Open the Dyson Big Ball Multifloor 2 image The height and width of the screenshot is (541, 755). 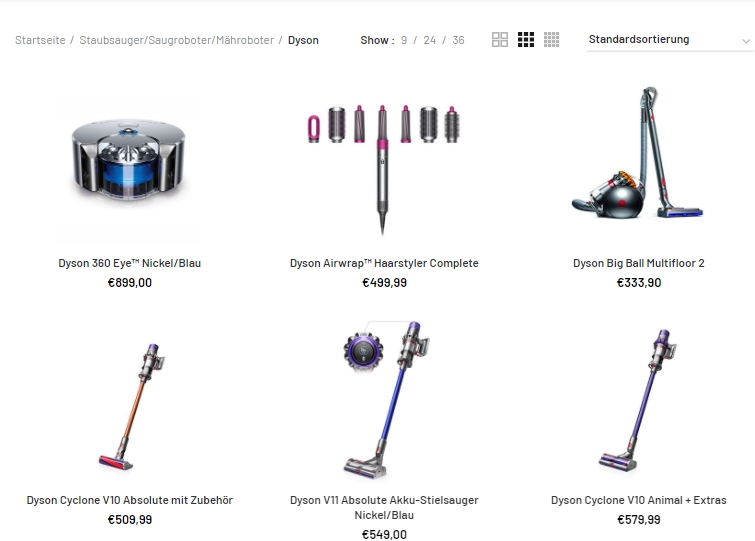(638, 152)
